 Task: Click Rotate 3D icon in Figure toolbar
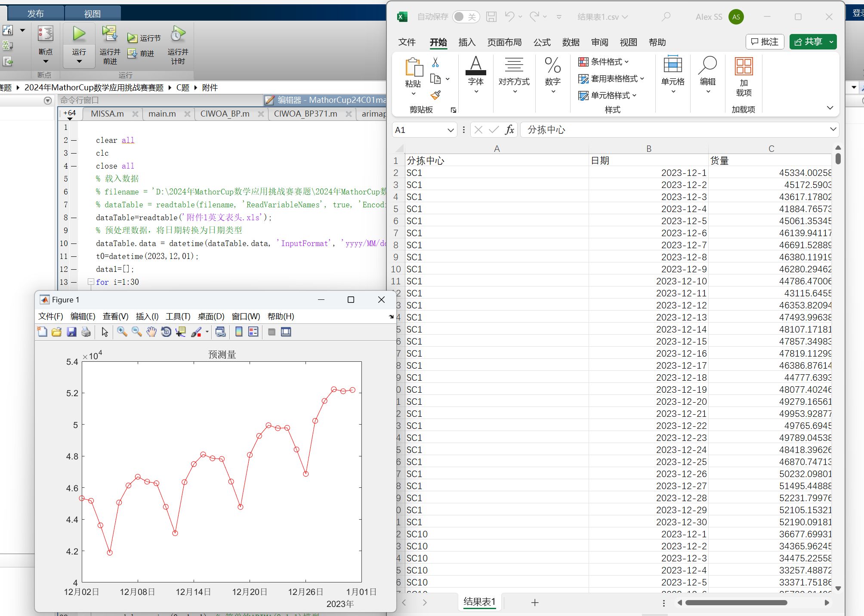point(166,332)
